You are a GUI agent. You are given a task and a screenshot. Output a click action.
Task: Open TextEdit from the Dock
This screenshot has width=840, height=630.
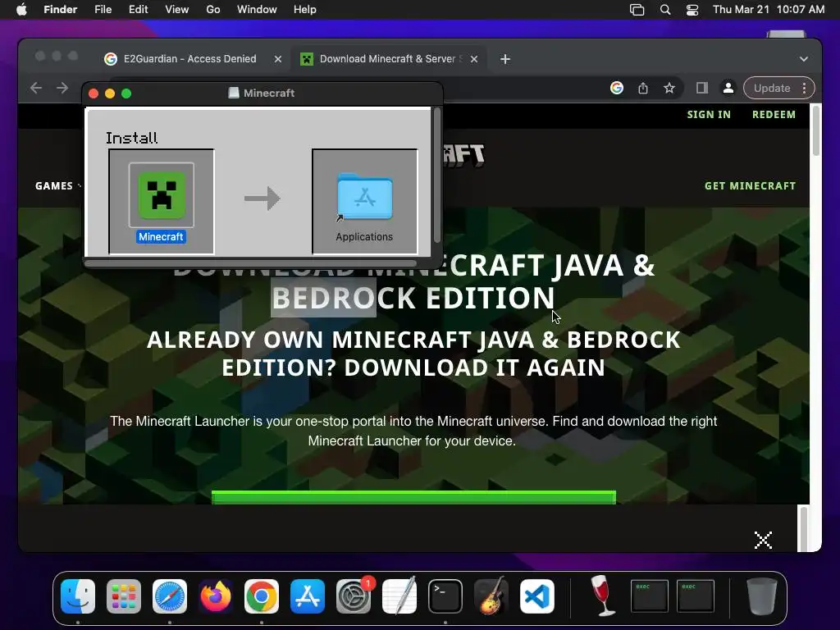pyautogui.click(x=399, y=596)
